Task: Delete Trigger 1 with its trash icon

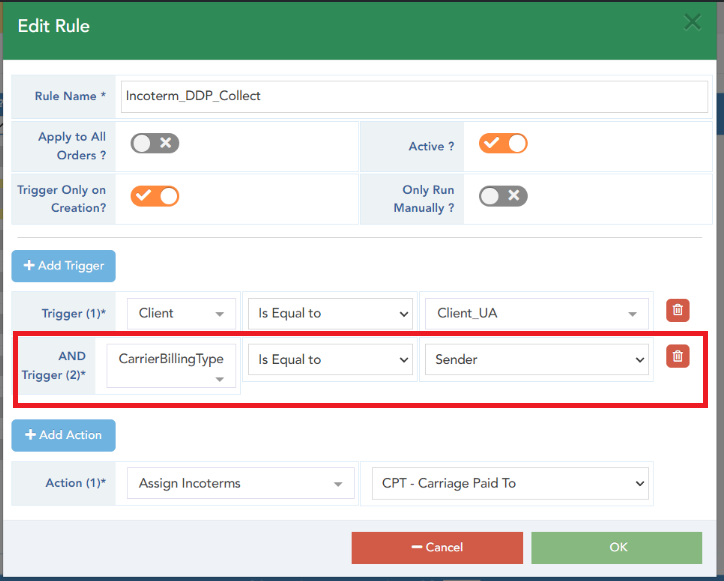Action: point(677,311)
